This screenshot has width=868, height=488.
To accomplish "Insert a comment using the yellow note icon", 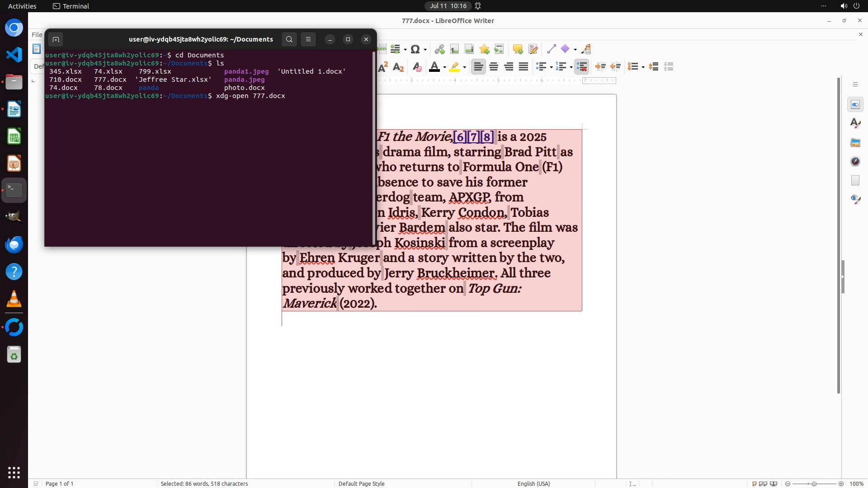I will tap(518, 49).
